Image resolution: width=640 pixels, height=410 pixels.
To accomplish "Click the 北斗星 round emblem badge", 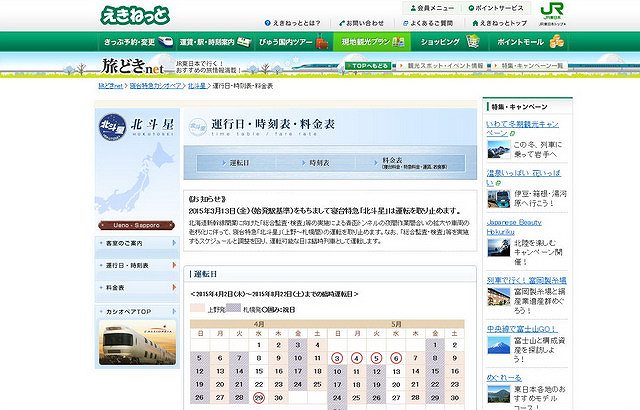I will click(112, 127).
